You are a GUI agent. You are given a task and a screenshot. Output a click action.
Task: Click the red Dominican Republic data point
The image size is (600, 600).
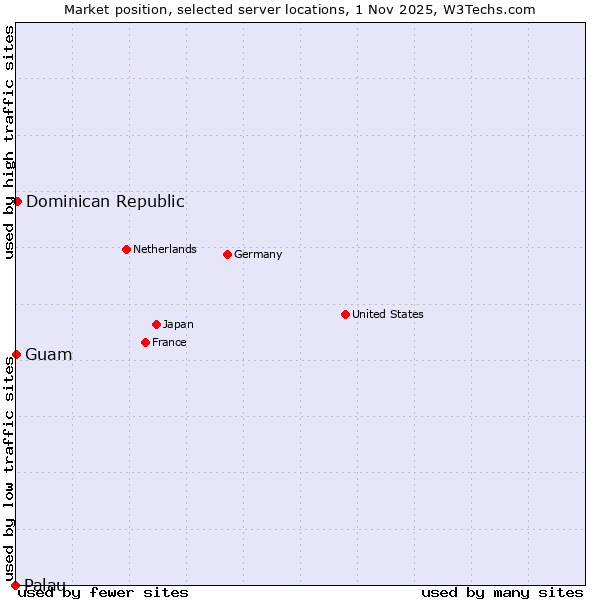17,201
